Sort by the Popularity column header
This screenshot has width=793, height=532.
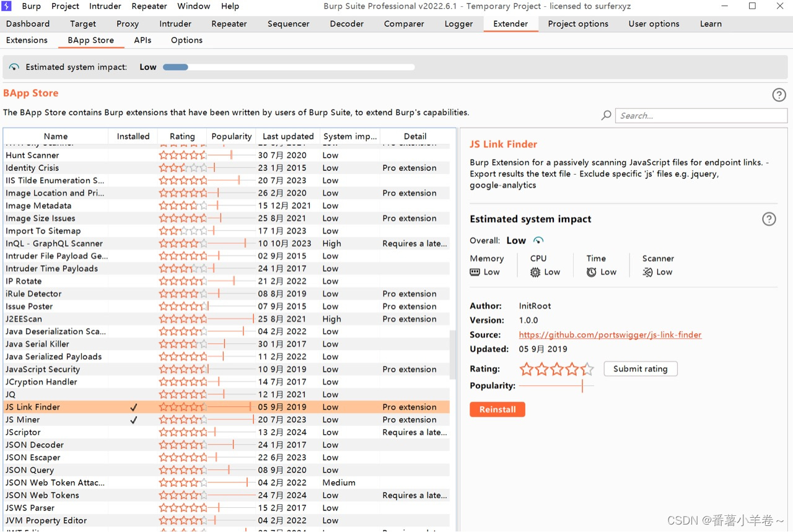[x=232, y=136]
